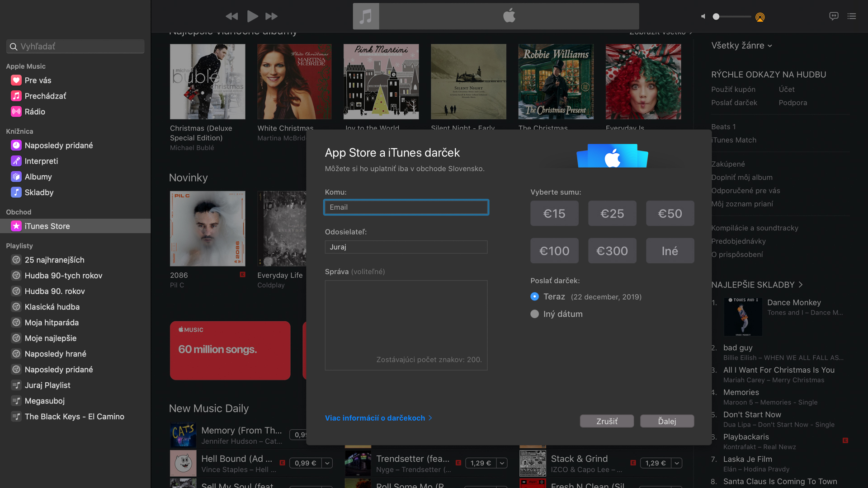Image resolution: width=868 pixels, height=488 pixels.
Task: Click the Zrušiť button
Action: pos(607,421)
